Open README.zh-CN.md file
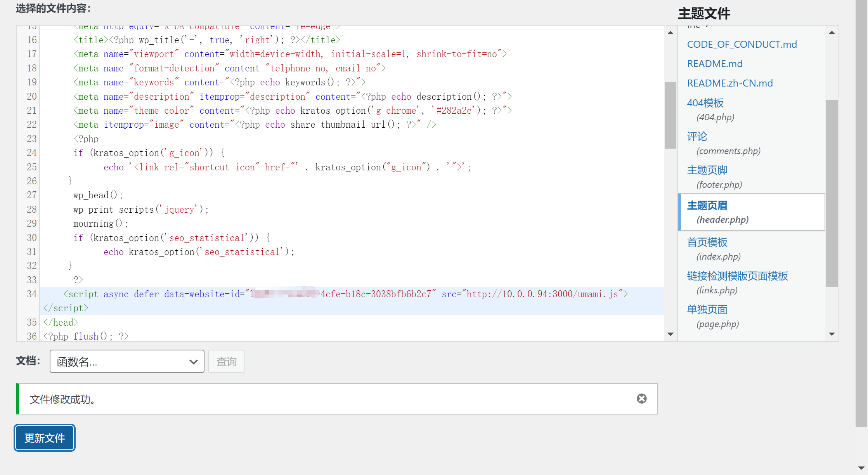This screenshot has width=868, height=475. pos(729,83)
